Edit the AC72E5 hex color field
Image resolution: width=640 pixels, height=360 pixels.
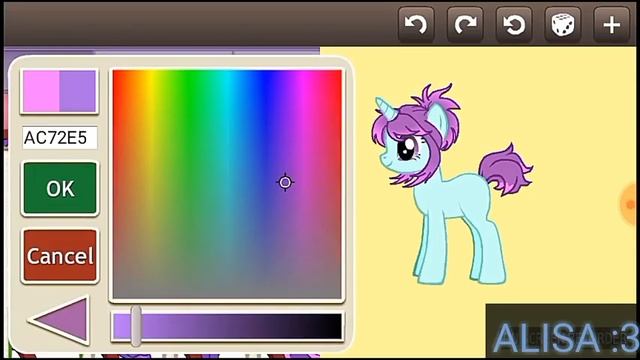point(60,138)
